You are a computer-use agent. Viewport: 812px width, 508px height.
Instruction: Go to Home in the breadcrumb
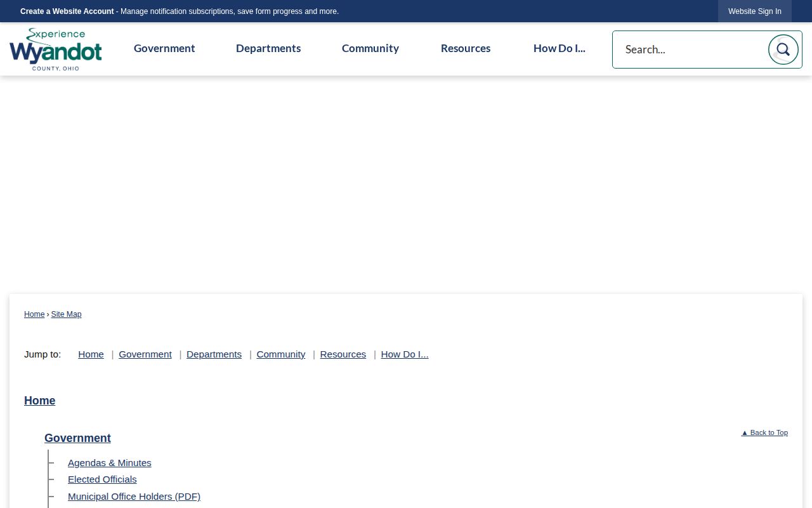[x=34, y=314]
